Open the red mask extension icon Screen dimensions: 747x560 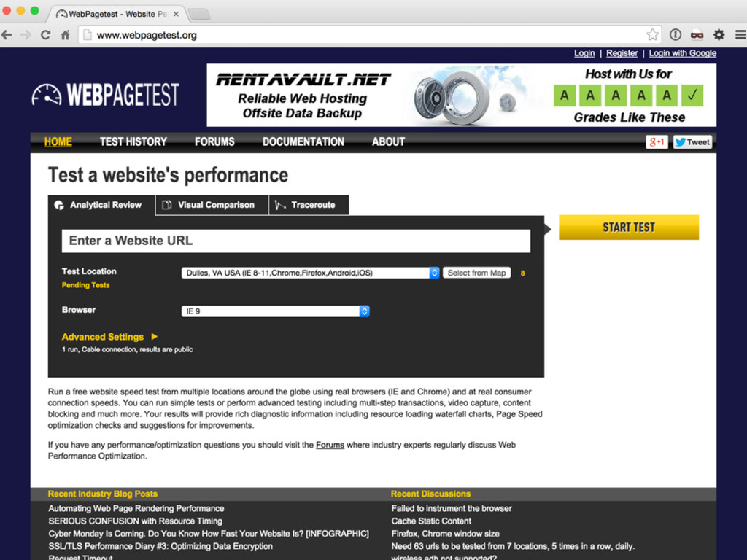697,35
